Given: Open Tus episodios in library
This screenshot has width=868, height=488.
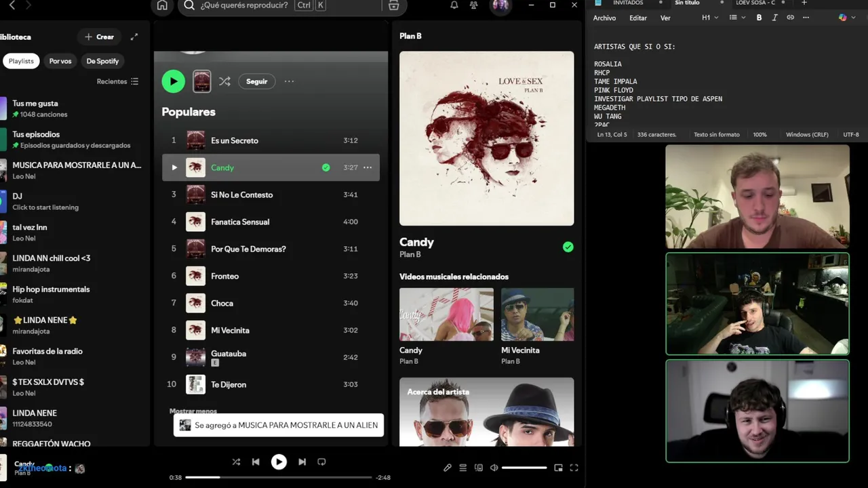Looking at the screenshot, I should pyautogui.click(x=75, y=140).
